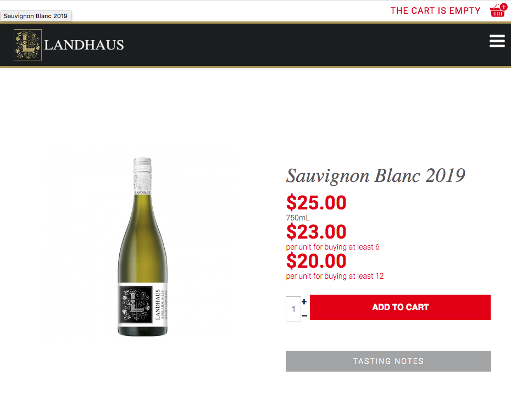Screen dimensions: 511x420
Task: Click 'The cart is empty' text link
Action: tap(435, 11)
